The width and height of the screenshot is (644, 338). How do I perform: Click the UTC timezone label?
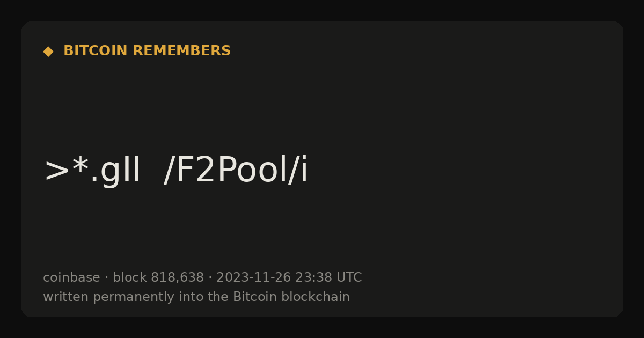pyautogui.click(x=349, y=277)
